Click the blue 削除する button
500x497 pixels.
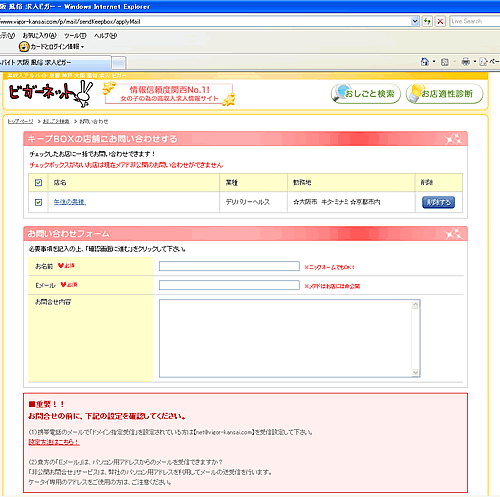coord(438,202)
